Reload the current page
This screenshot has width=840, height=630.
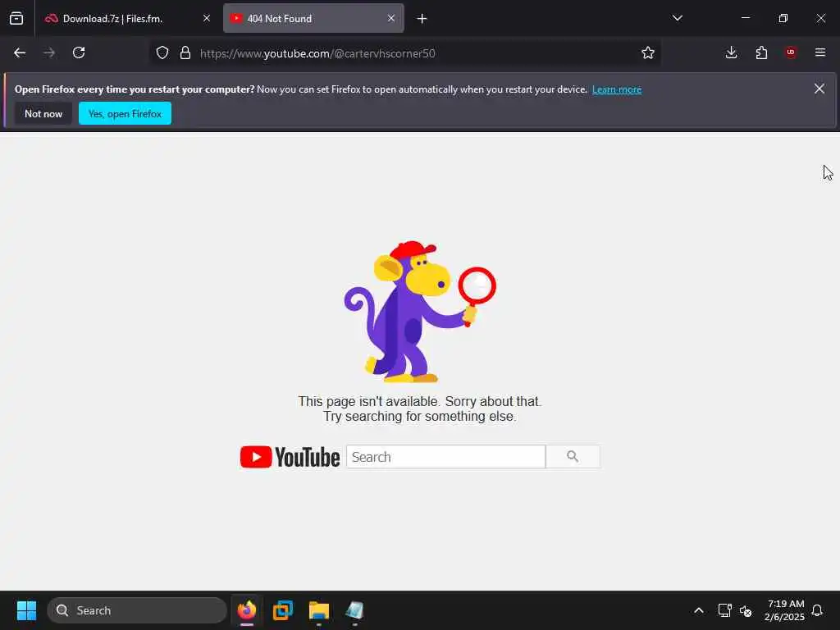coord(79,52)
